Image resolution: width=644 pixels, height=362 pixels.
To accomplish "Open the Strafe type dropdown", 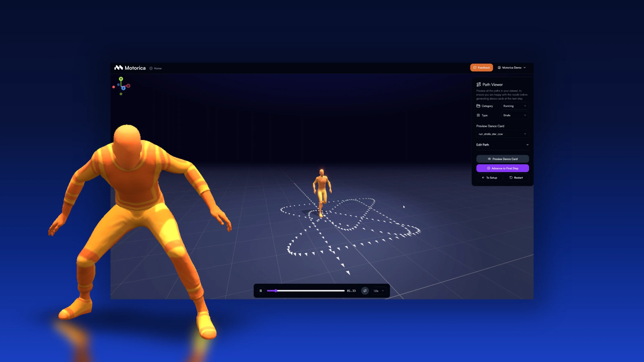I will [515, 115].
